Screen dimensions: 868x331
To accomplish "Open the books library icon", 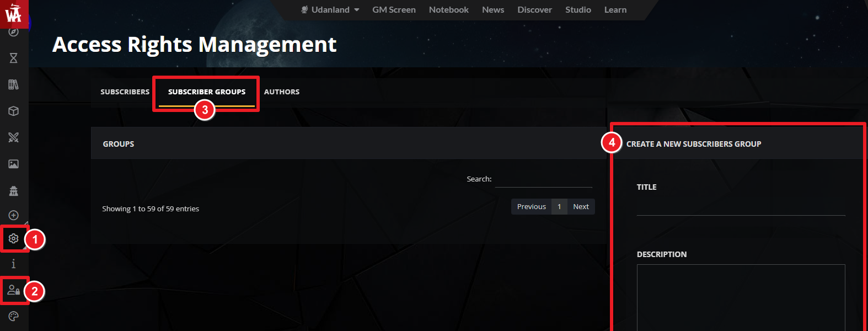I will [14, 84].
